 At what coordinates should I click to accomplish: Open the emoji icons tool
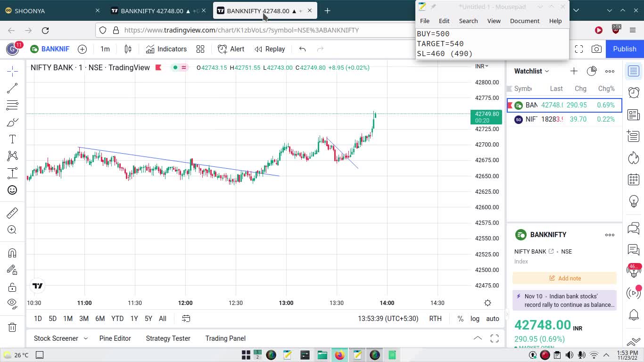pyautogui.click(x=12, y=190)
